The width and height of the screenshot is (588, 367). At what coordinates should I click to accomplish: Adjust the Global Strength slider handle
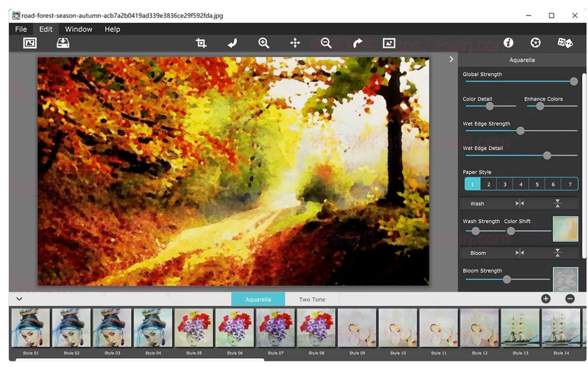pyautogui.click(x=574, y=82)
